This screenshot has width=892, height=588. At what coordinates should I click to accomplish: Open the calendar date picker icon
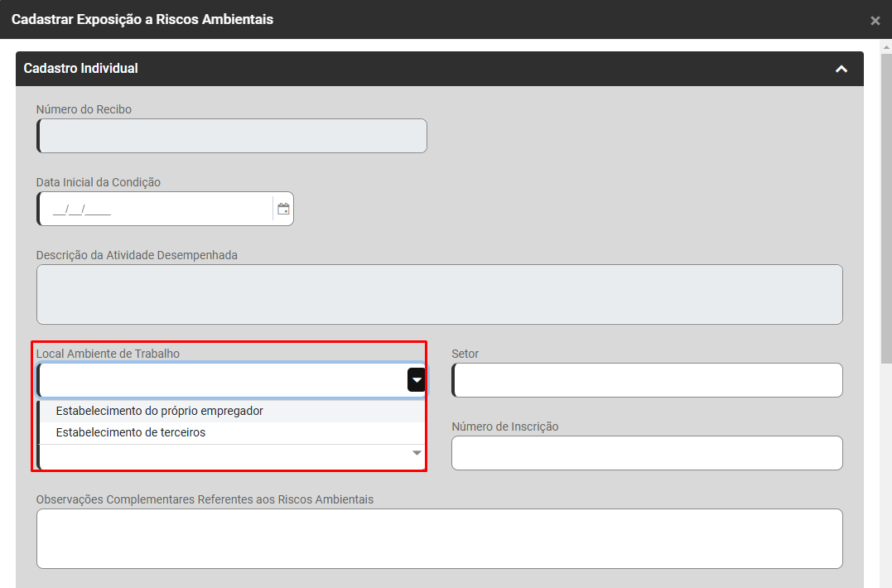283,209
